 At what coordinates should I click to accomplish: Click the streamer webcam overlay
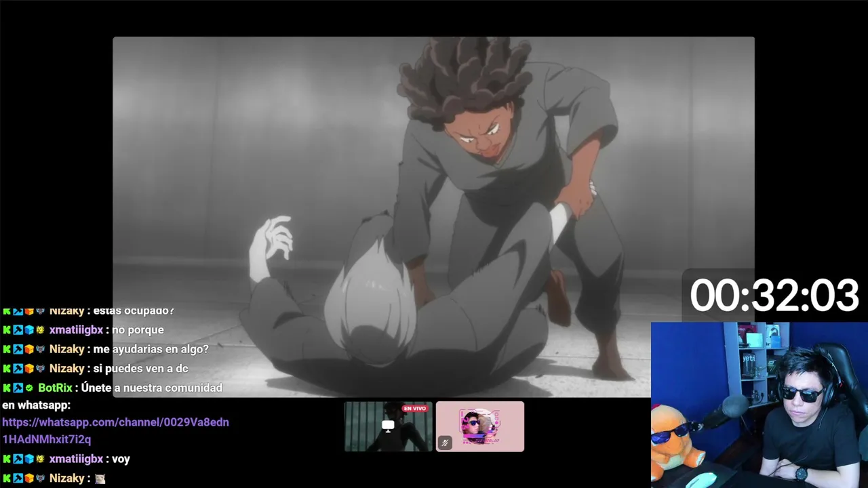coord(759,405)
